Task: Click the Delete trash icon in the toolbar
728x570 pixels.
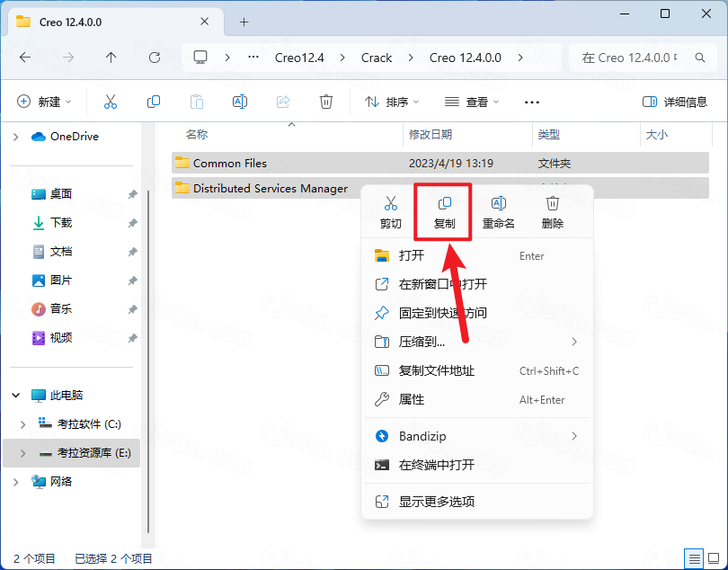Action: coord(326,102)
